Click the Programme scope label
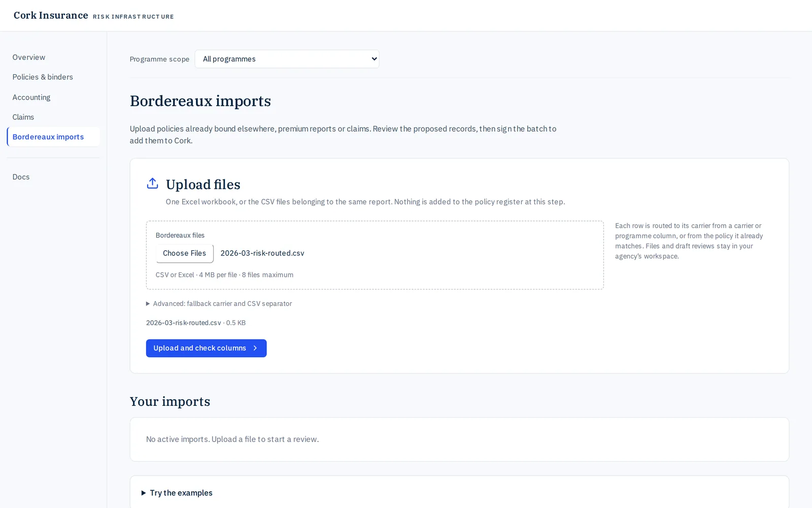The height and width of the screenshot is (508, 812). click(x=159, y=59)
